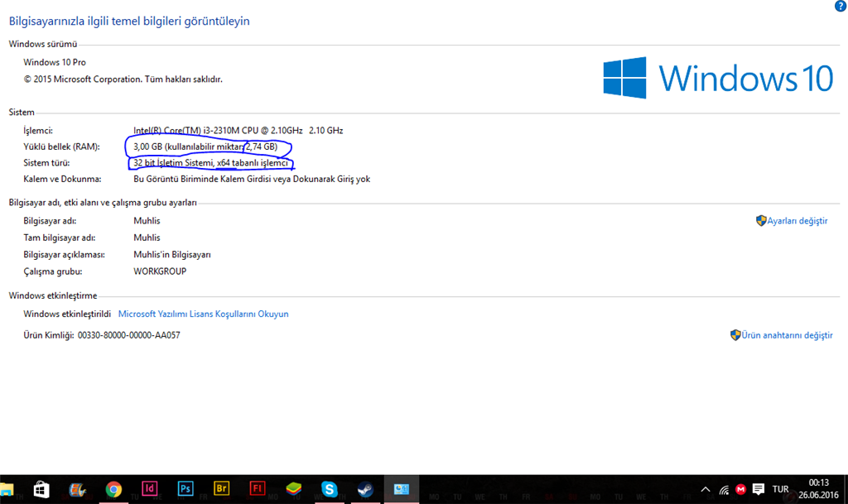Screen dimensions: 848x504
Task: Switch to Google Chrome in the taskbar
Action: tap(113, 489)
